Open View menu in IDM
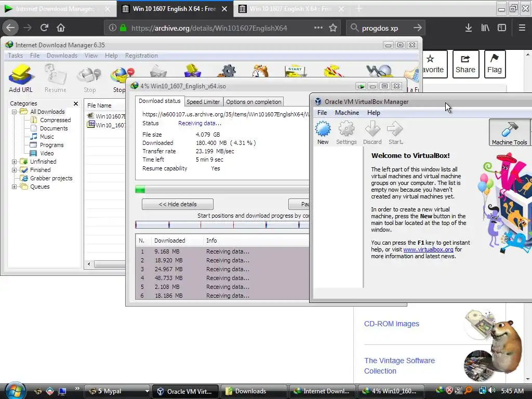The height and width of the screenshot is (399, 532). 91,55
